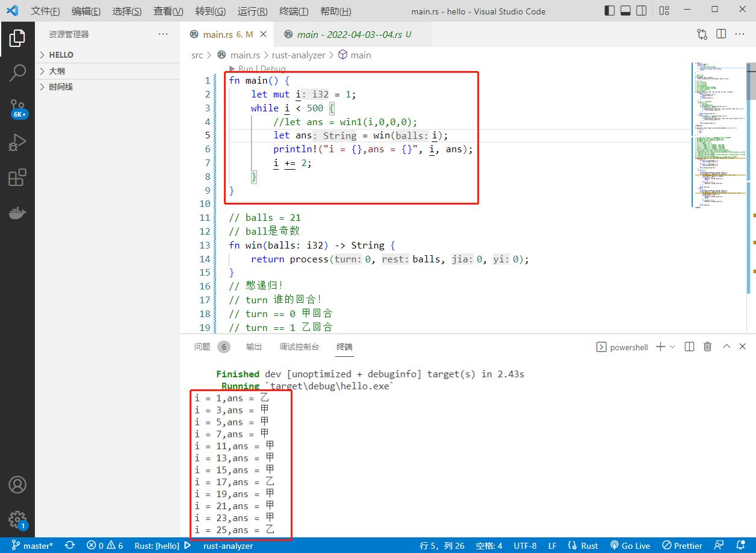Toggle panel layout icon in title bar
This screenshot has height=553, width=756.
(x=625, y=10)
